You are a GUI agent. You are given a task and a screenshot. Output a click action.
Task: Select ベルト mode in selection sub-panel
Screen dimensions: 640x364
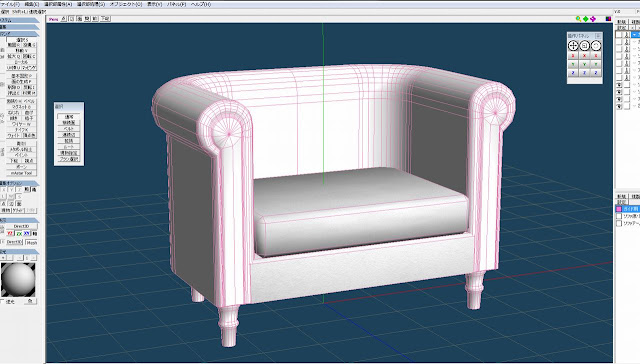click(x=69, y=129)
